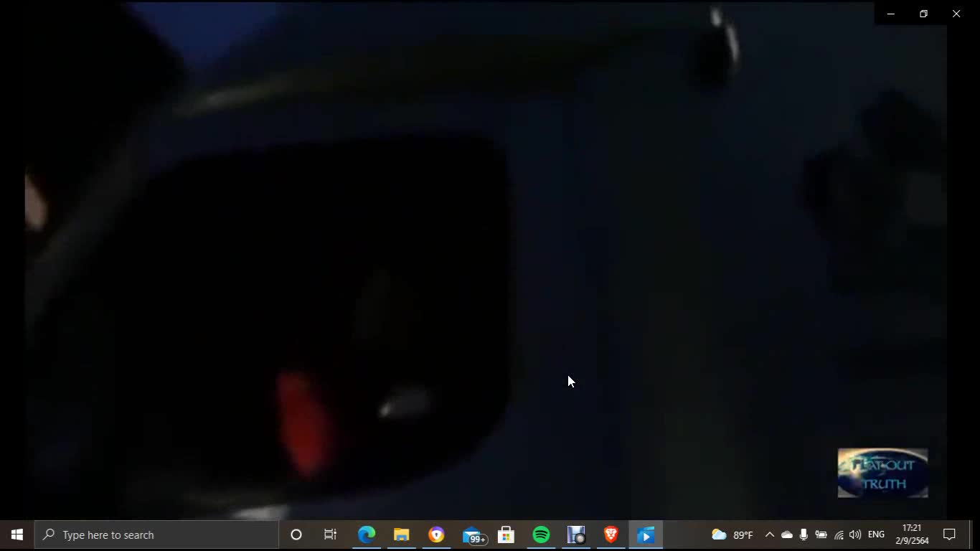Minimize the video player window
The height and width of the screenshot is (551, 980).
pos(891,14)
